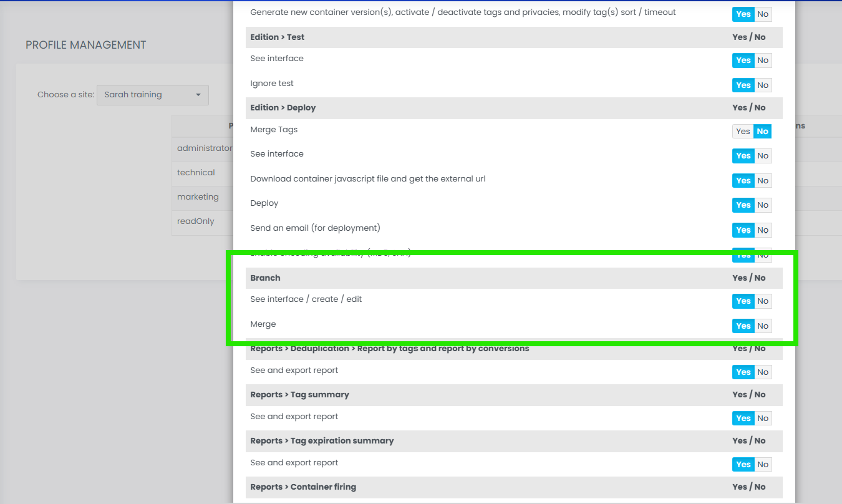The height and width of the screenshot is (504, 842).
Task: Turn off Send an email for deployment
Action: (x=763, y=230)
